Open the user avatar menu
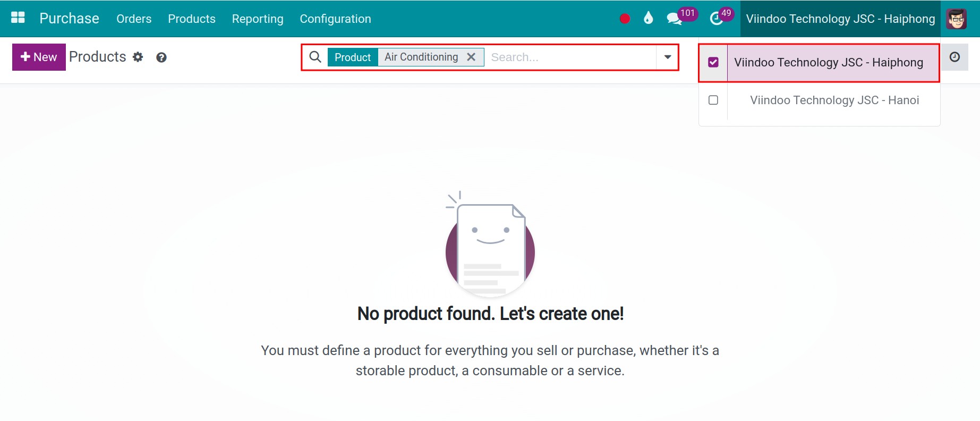The width and height of the screenshot is (980, 421). (956, 19)
